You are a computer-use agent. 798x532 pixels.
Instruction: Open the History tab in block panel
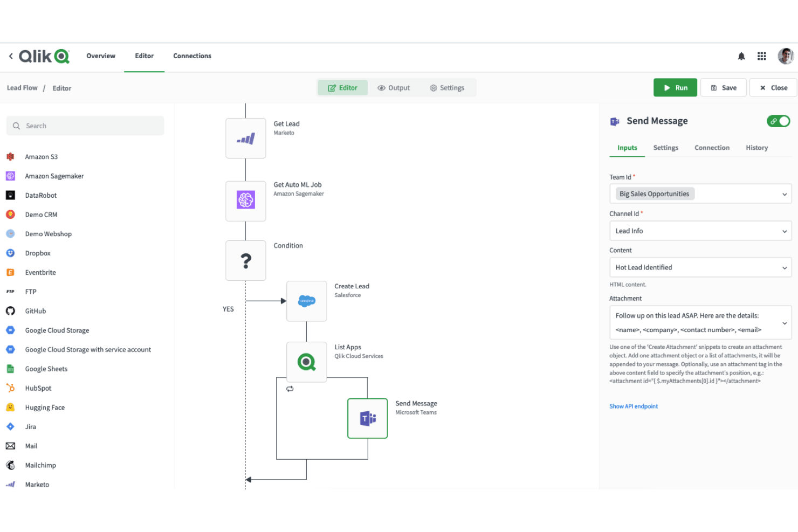point(756,148)
